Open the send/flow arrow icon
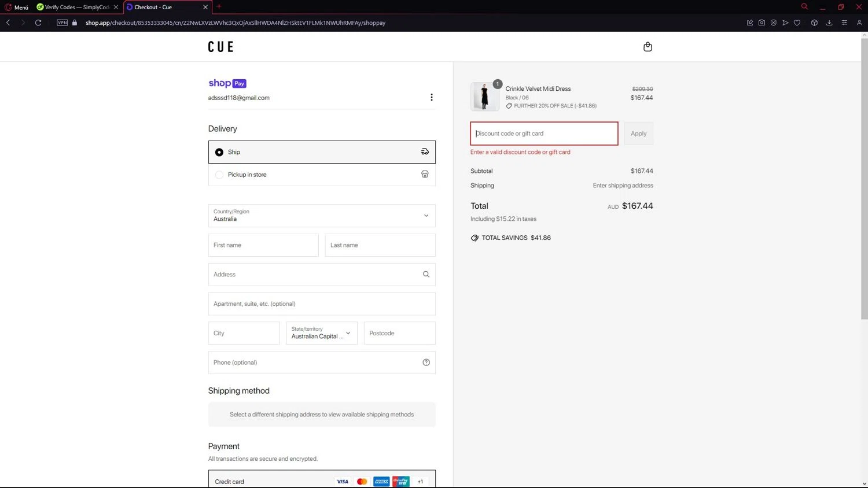Screen dimensions: 868x488 click(x=785, y=23)
